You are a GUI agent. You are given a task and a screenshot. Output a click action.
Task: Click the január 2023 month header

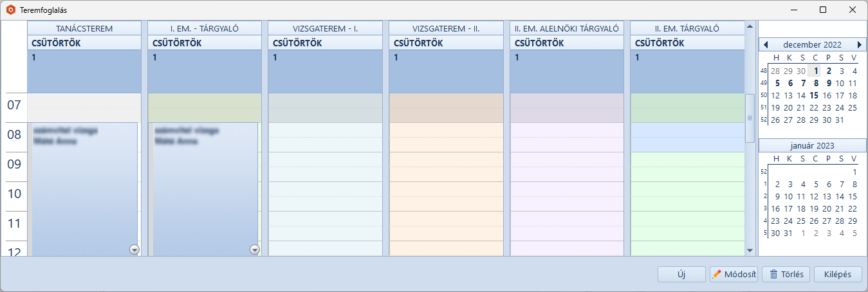point(812,145)
